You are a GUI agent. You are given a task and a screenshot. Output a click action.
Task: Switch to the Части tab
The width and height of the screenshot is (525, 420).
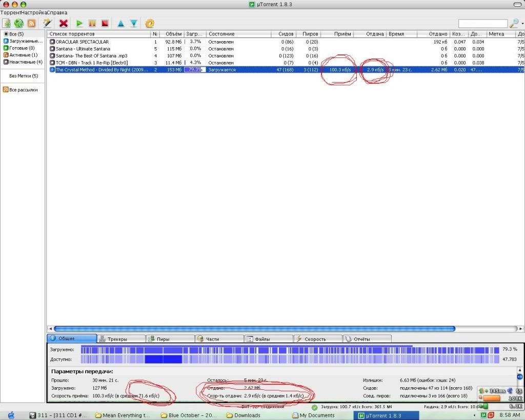(x=219, y=339)
